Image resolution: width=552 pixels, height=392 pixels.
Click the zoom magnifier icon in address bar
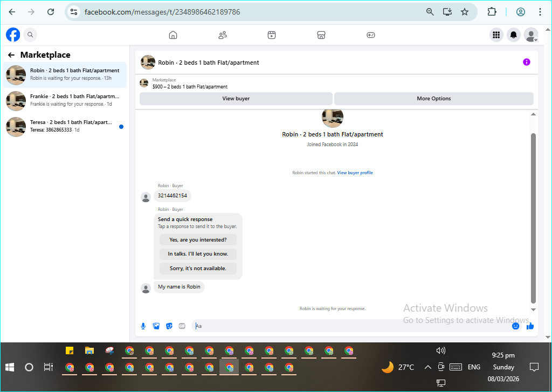click(x=430, y=12)
